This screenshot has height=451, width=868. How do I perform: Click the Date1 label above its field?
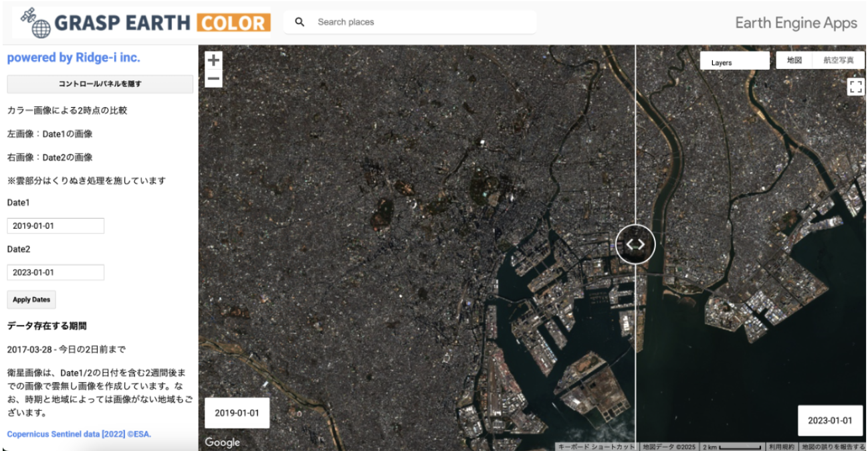coord(19,202)
